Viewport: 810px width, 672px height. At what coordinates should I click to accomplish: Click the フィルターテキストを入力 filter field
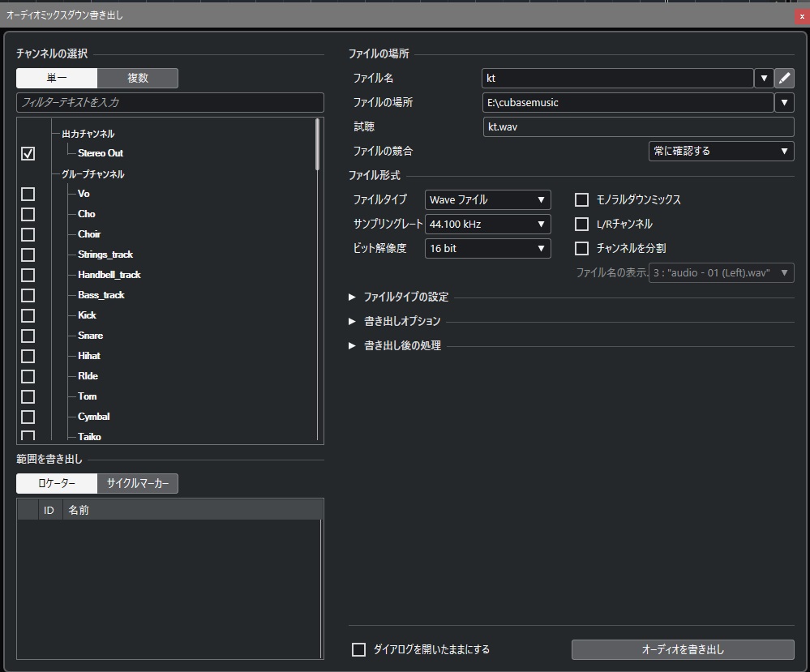(x=170, y=102)
